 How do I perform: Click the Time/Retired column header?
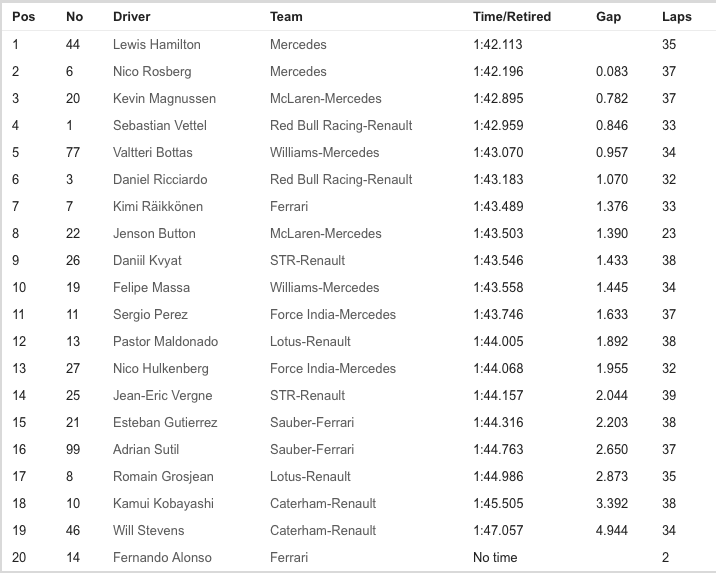[512, 17]
